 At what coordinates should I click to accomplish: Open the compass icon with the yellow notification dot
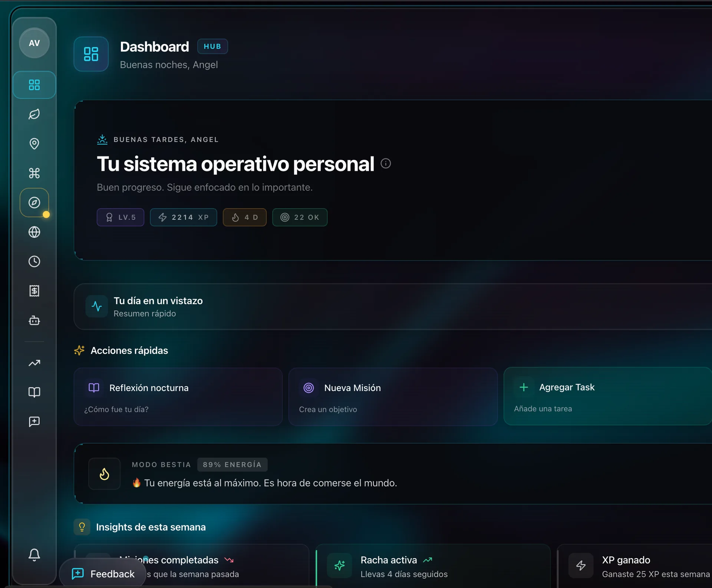pyautogui.click(x=34, y=203)
